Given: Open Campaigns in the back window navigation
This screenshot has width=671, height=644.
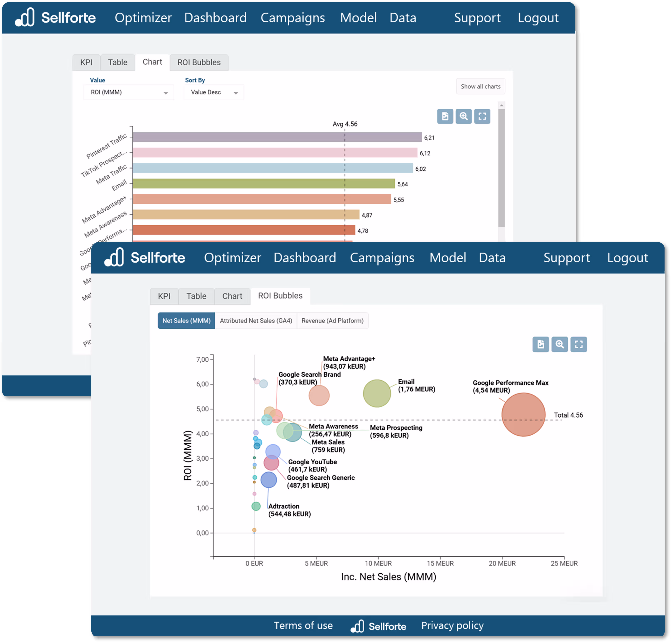Looking at the screenshot, I should [x=293, y=18].
